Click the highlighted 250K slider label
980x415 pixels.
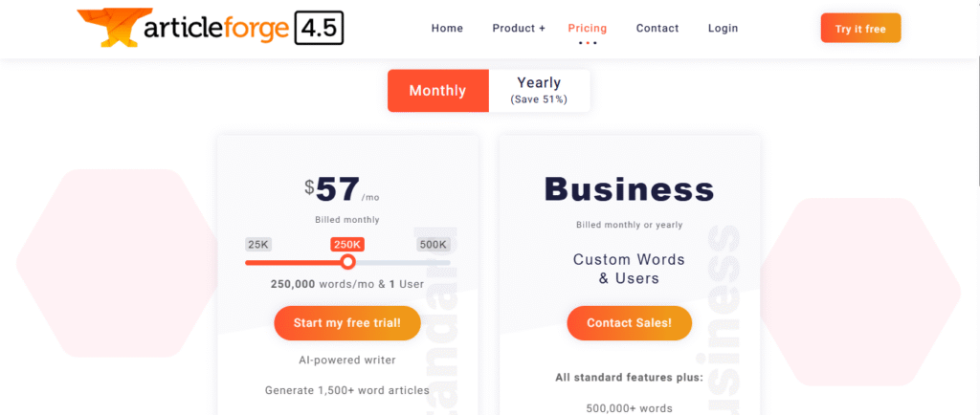347,244
